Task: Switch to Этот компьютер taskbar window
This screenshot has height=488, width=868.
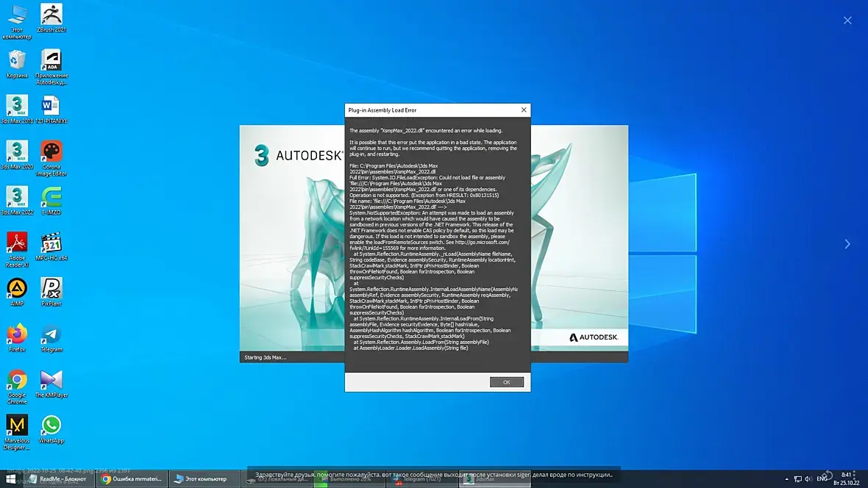Action: pyautogui.click(x=204, y=478)
